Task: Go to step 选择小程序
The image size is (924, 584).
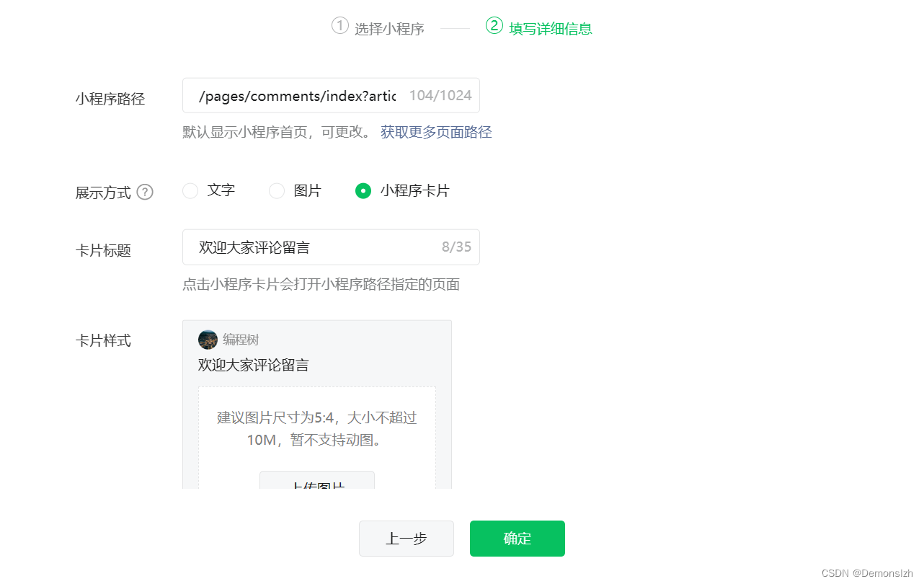Action: pos(389,29)
